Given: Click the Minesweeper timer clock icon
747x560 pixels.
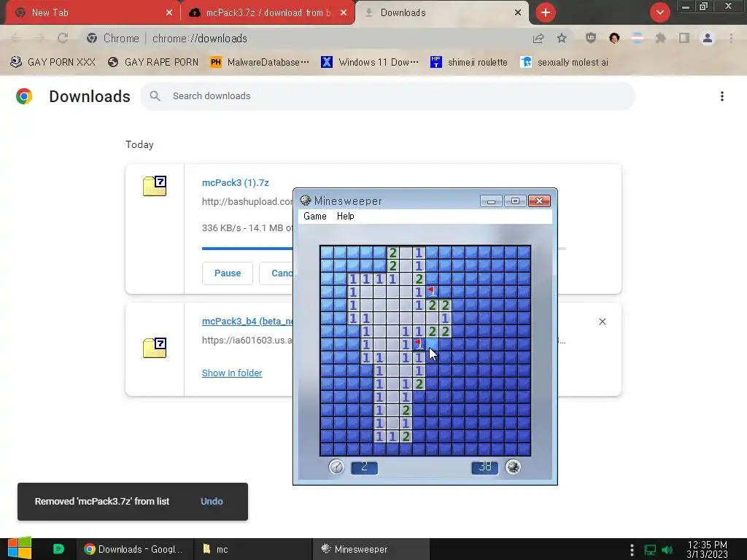Looking at the screenshot, I should pos(336,467).
